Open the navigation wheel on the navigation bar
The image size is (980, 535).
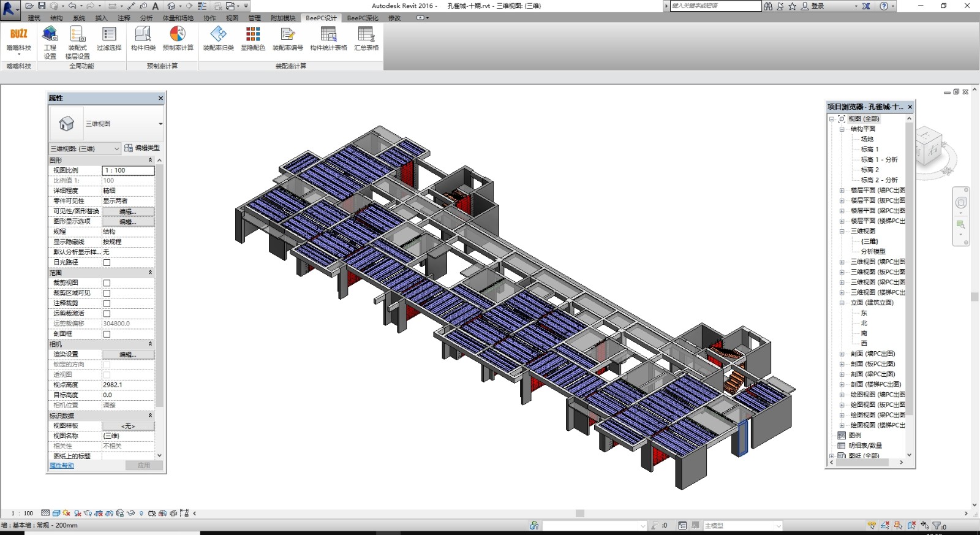(961, 203)
